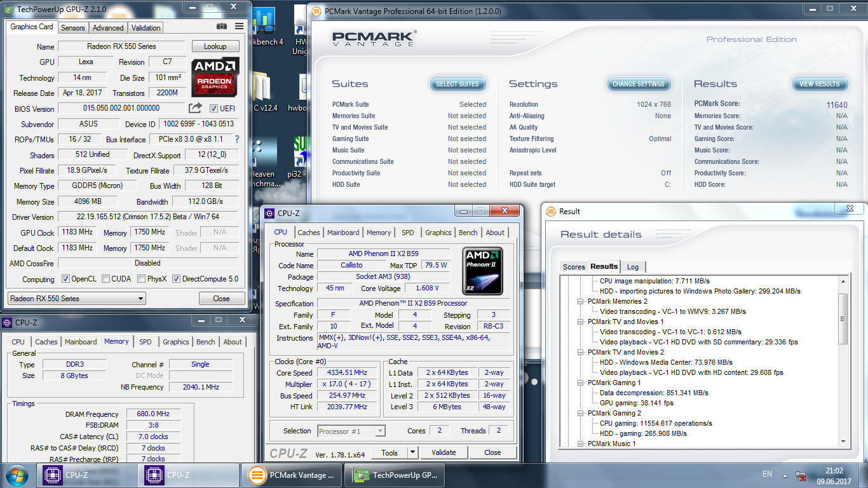Click the GPU-Z Close button

[x=221, y=299]
